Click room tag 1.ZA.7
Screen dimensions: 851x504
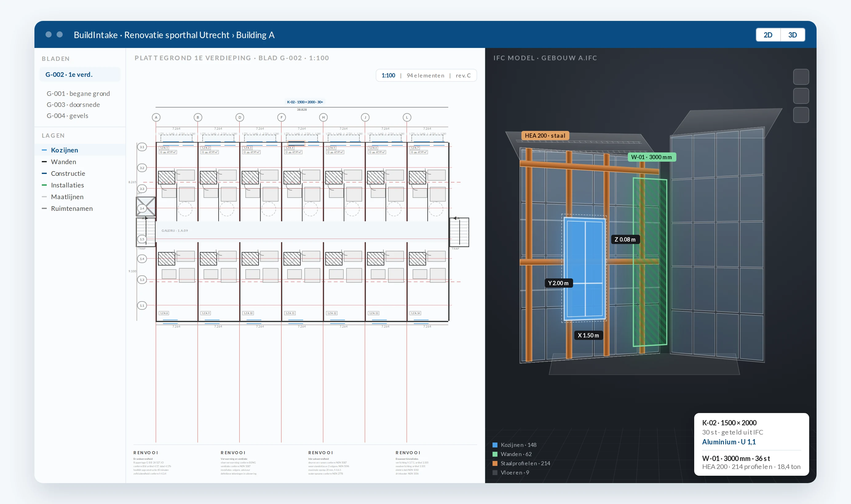(415, 148)
